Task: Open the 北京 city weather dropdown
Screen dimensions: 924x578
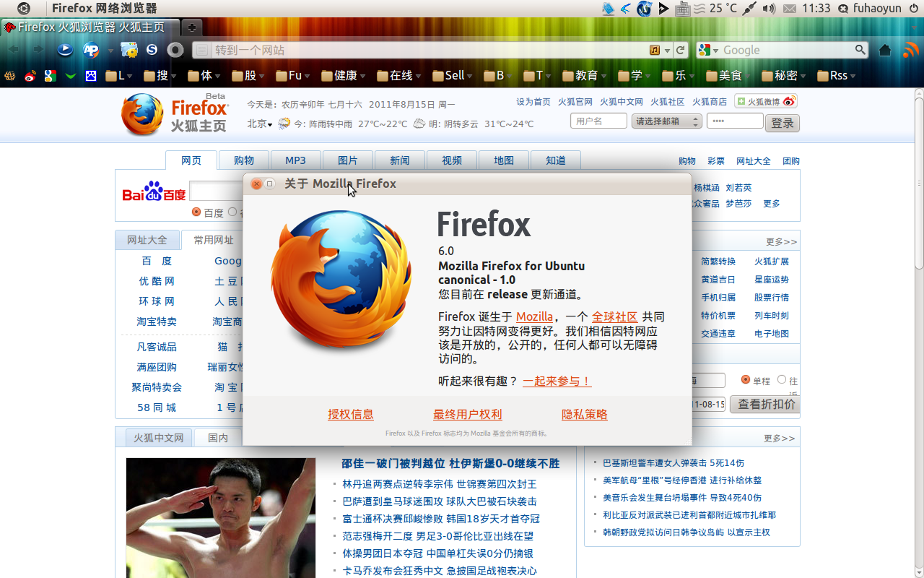Action: click(260, 124)
